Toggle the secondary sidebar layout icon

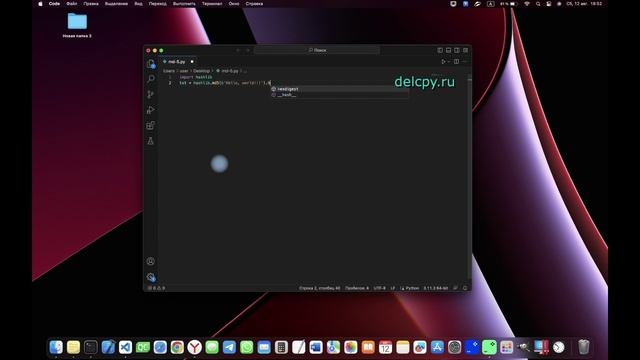tap(457, 50)
